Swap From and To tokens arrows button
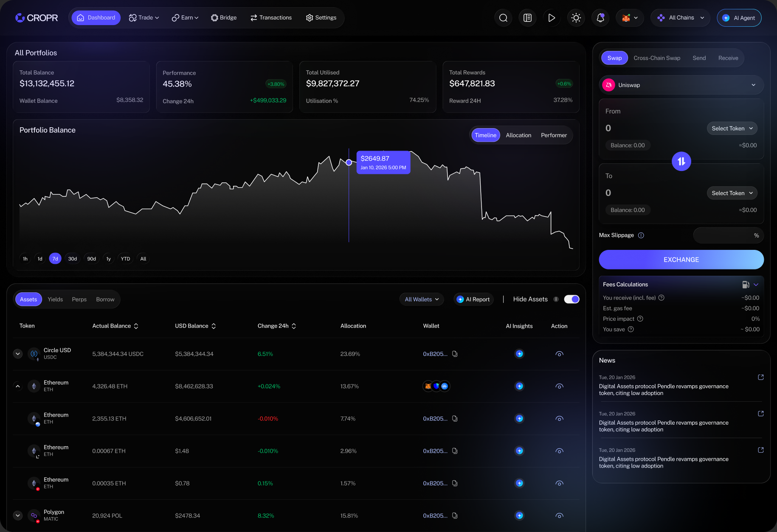This screenshot has height=532, width=777. 681,162
